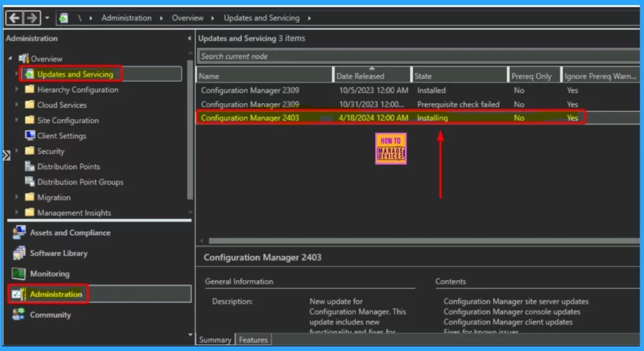644x351 pixels.
Task: Open Client Settings tree item
Action: coord(62,136)
